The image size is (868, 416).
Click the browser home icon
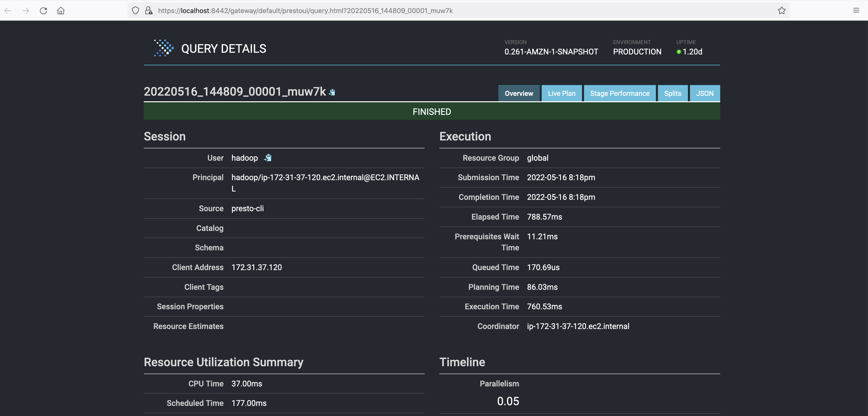pos(61,10)
